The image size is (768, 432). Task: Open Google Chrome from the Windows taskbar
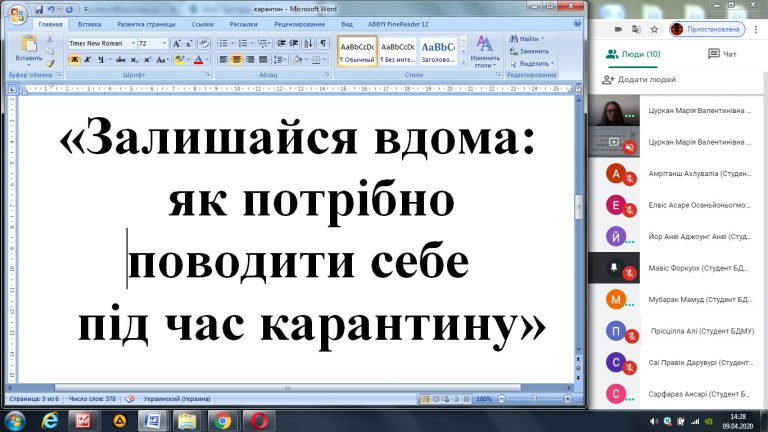coord(222,421)
